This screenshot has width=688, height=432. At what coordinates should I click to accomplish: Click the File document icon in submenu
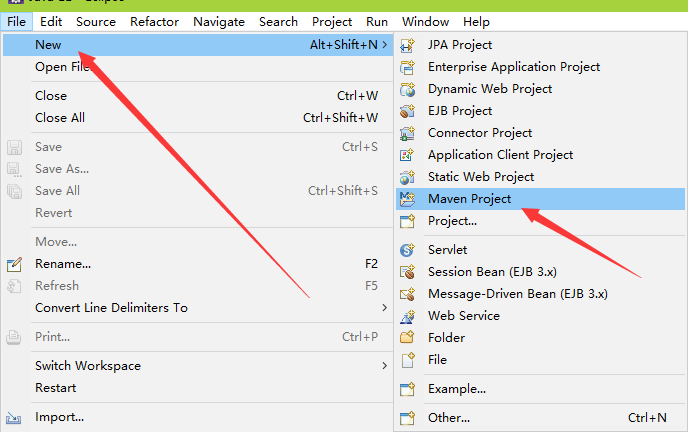(408, 360)
